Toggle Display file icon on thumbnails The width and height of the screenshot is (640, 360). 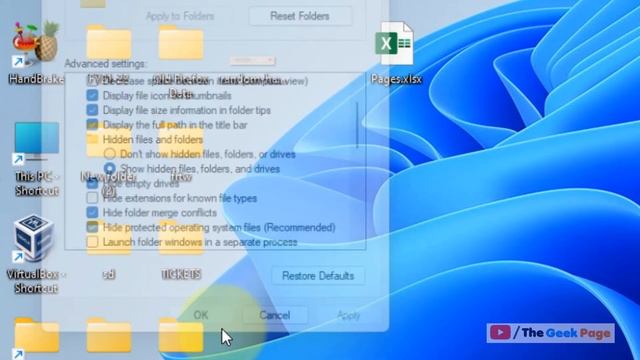pyautogui.click(x=92, y=96)
